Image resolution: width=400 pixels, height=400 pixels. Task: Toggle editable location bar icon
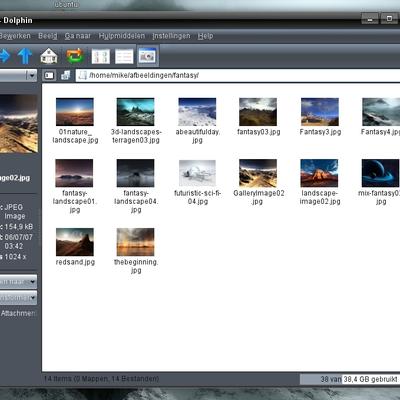(49, 75)
